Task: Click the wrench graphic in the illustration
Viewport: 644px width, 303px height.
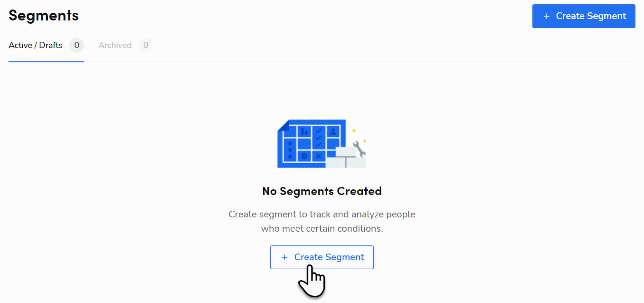Action: coord(360,149)
